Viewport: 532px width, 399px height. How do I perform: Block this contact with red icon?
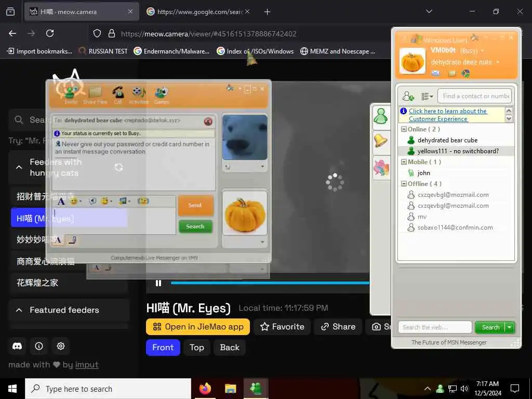pyautogui.click(x=208, y=121)
